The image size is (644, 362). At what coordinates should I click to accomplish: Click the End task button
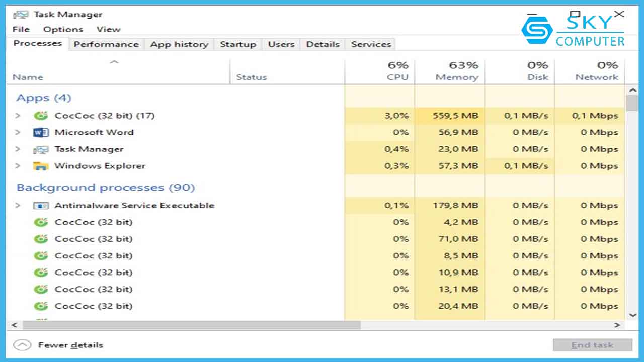(592, 345)
